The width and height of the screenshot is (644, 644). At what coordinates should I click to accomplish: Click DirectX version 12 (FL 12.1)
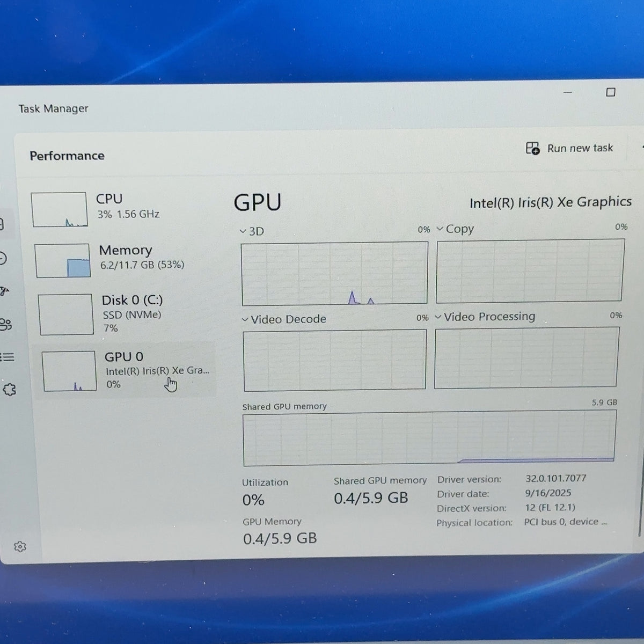[x=550, y=507]
